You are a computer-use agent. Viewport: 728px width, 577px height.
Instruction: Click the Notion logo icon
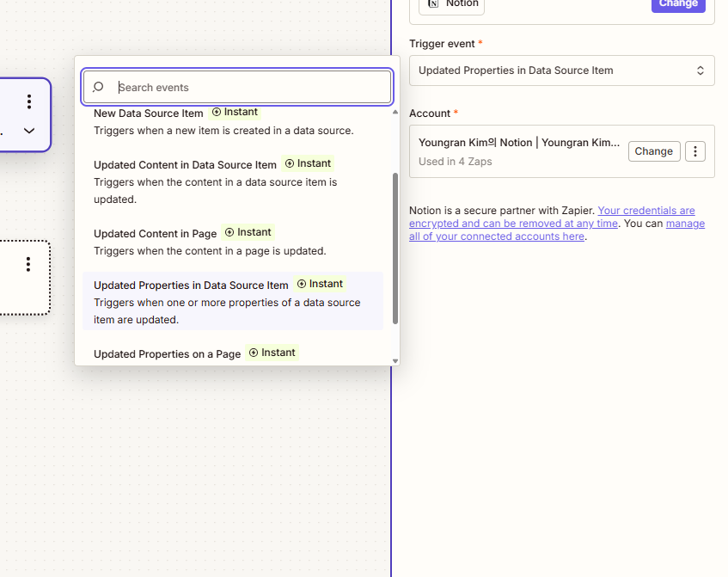432,3
